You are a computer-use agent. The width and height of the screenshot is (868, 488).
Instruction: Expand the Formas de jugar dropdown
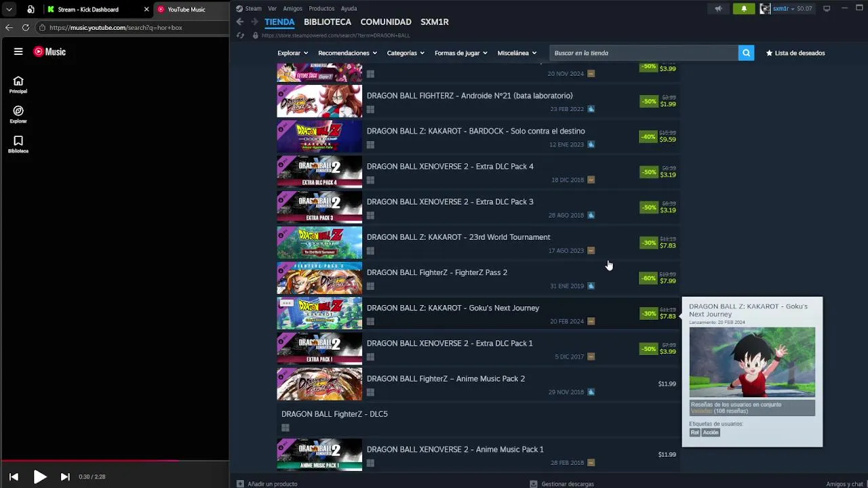click(x=460, y=53)
